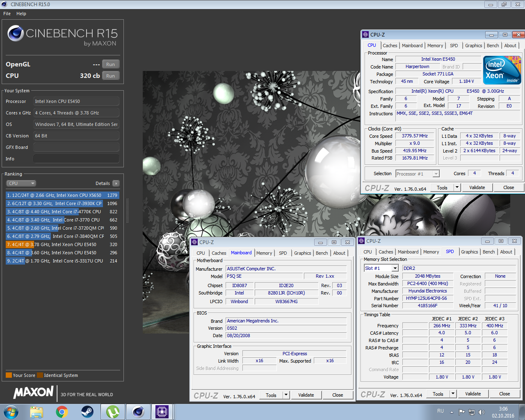Launch Google Chrome from the taskbar
The image size is (525, 420).
[62, 412]
